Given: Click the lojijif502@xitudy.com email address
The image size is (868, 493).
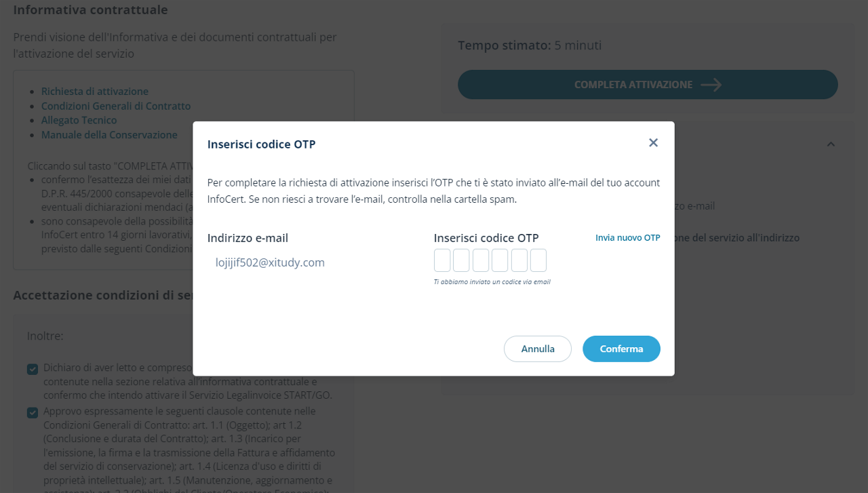Looking at the screenshot, I should 270,262.
